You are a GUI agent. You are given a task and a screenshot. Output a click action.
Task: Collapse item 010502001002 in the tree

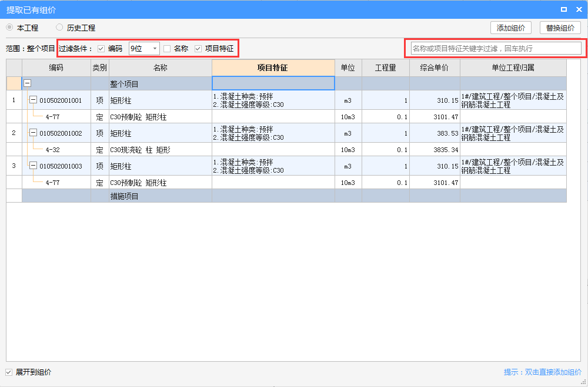[34, 133]
